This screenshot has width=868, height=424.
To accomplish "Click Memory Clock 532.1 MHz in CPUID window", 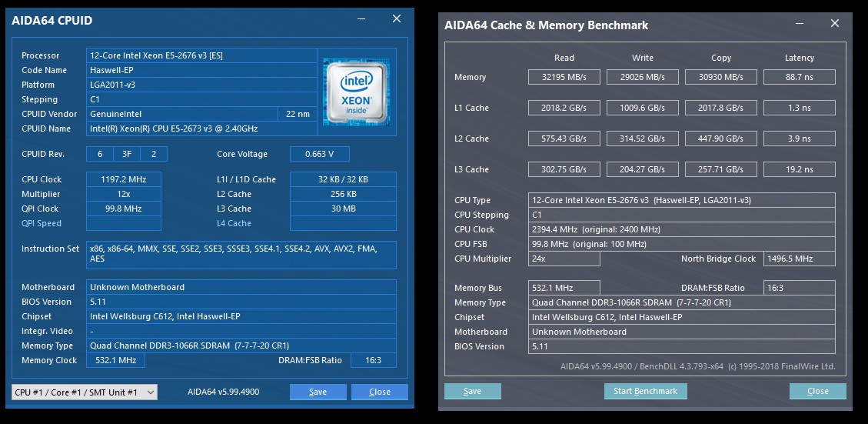I will pos(115,360).
